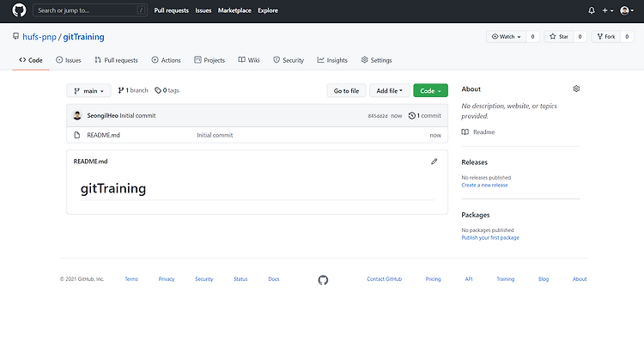Click Create a new release
This screenshot has width=644, height=354.
point(484,185)
